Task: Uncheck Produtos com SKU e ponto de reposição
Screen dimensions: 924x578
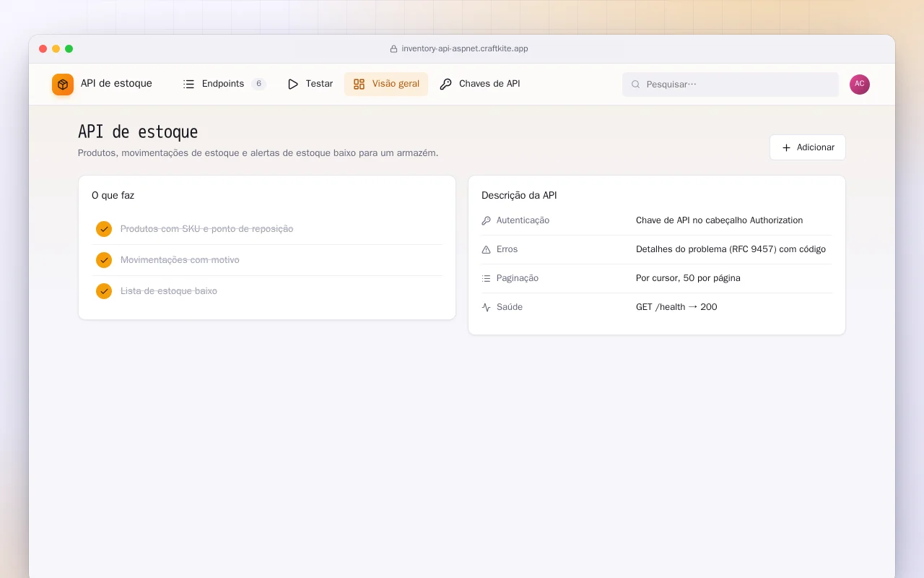Action: pos(104,229)
